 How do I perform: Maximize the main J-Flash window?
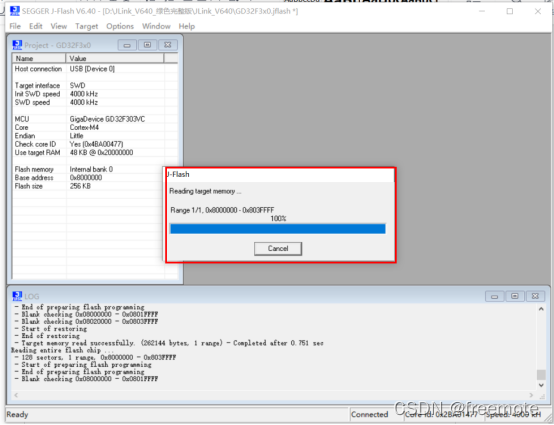tap(510, 11)
